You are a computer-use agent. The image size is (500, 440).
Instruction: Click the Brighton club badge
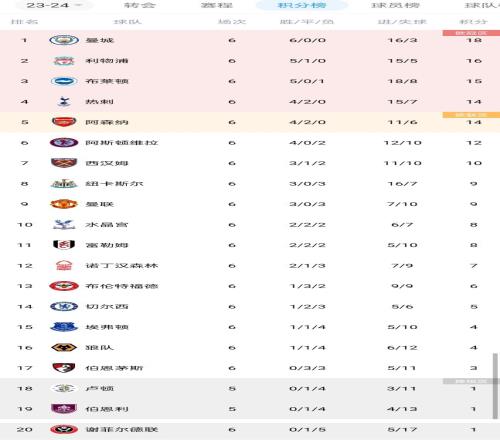[x=64, y=81]
